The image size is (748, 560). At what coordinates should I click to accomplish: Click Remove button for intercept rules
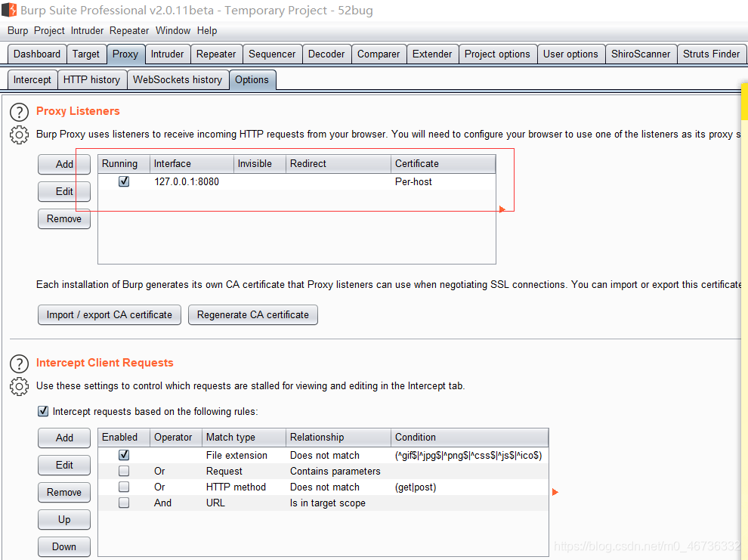tap(64, 492)
